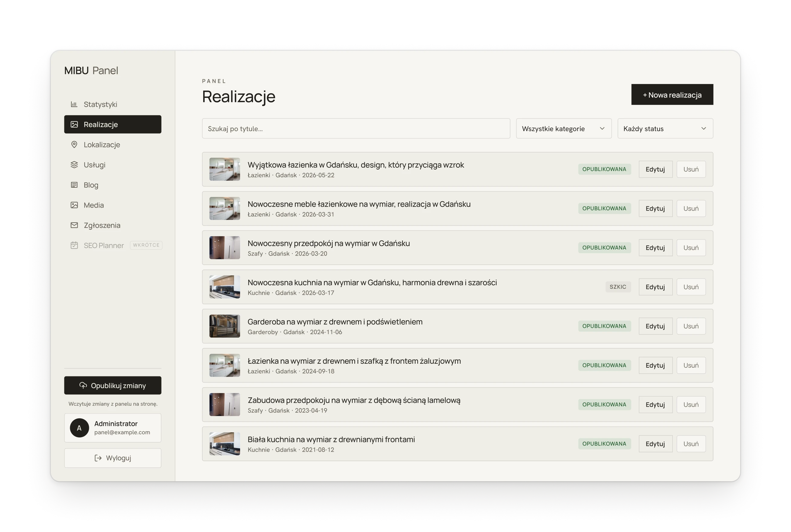
Task: Click the MIBU Panel logo
Action: (x=91, y=70)
